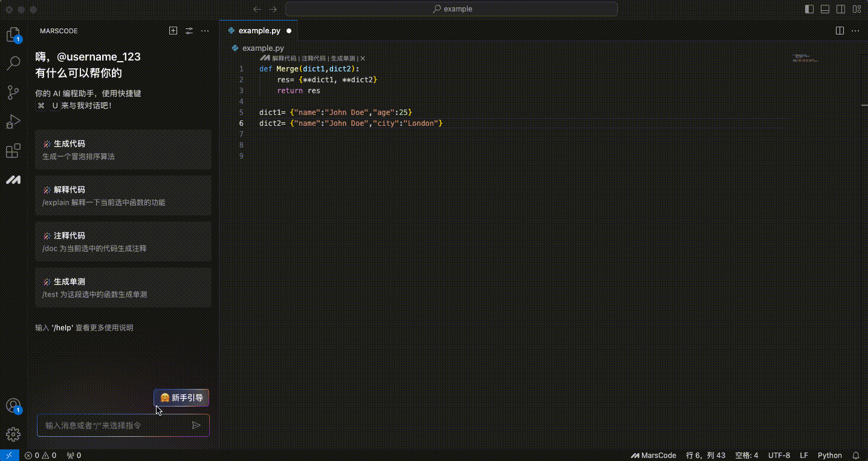
Task: Click 解释代码 code lens above Merge function
Action: pos(284,59)
